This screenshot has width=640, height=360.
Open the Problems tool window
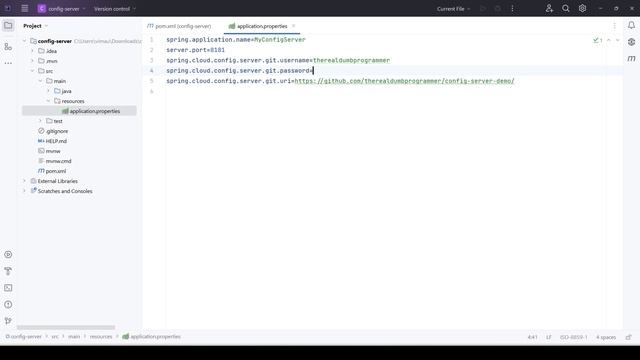[8, 304]
